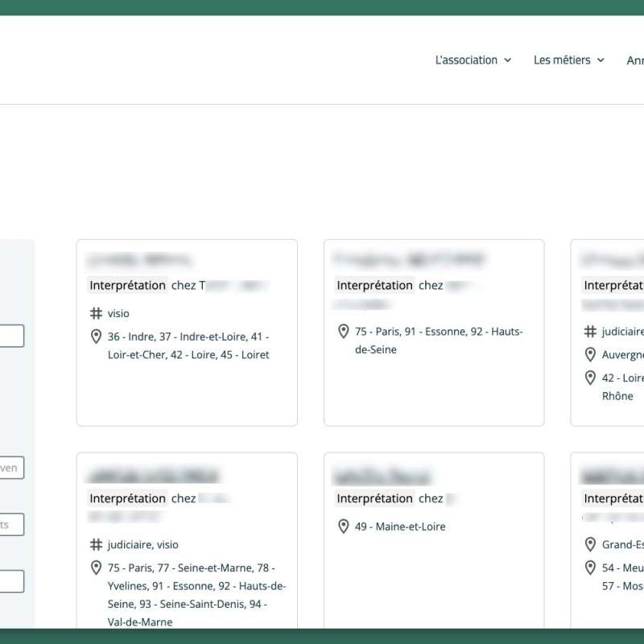Viewport: 644px width, 644px height.
Task: Click the pin icon beside 49 - Maine-et-Loire
Action: [344, 526]
